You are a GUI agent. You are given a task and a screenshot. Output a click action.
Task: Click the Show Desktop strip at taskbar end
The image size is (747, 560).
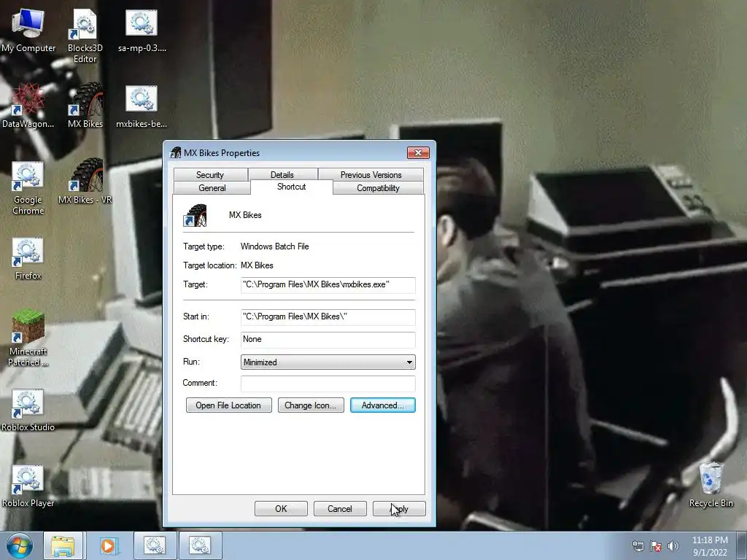742,545
